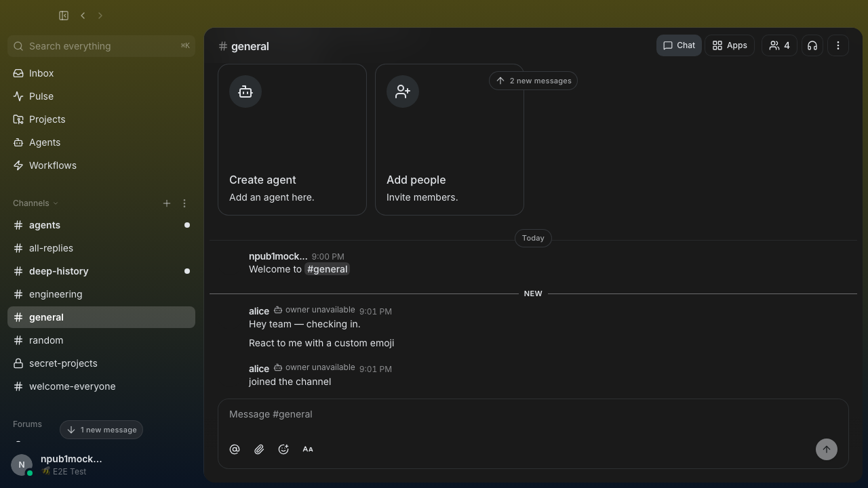Select the agents channel
Image resolution: width=868 pixels, height=488 pixels.
click(x=102, y=225)
